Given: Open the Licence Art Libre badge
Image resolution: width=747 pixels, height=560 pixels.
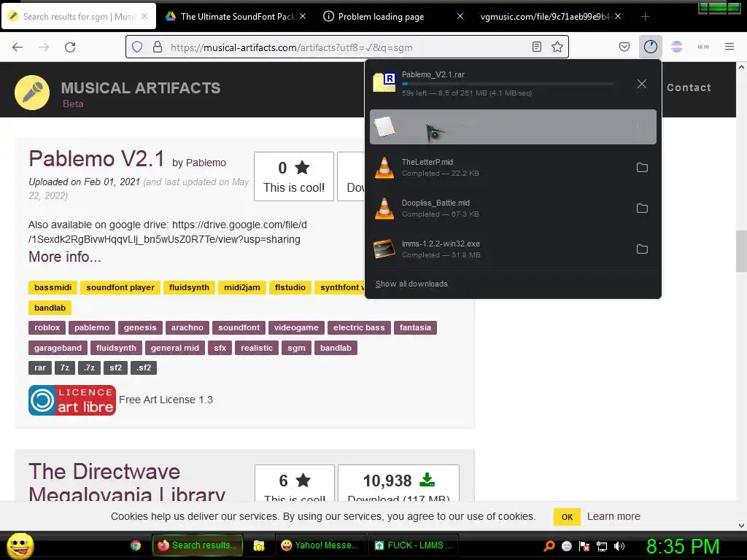Looking at the screenshot, I should (72, 400).
